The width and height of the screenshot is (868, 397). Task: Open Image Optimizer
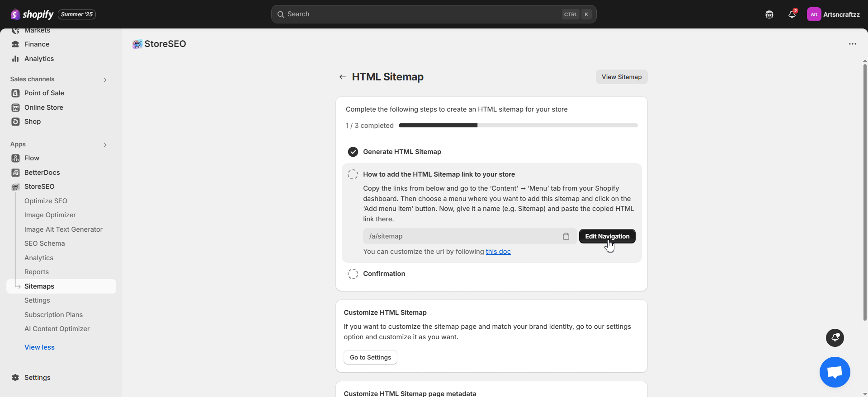point(50,215)
